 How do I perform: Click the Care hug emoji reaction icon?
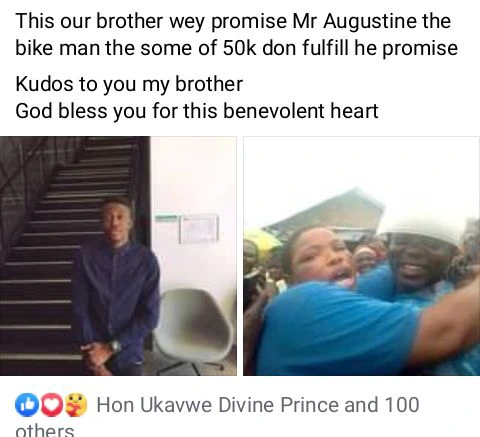point(76,405)
